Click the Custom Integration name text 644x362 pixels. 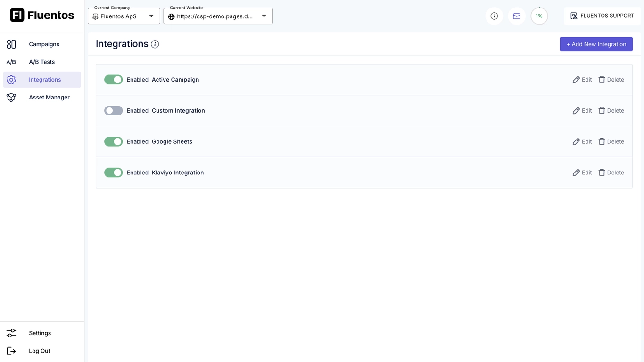[x=178, y=111]
